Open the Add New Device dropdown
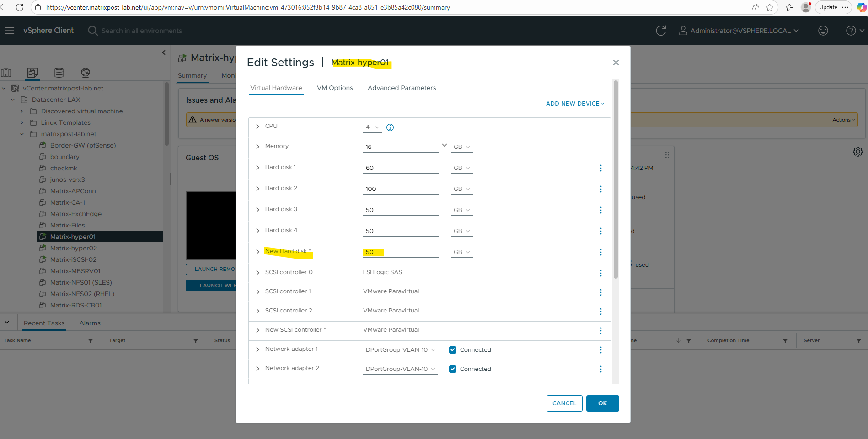This screenshot has width=868, height=439. click(575, 104)
